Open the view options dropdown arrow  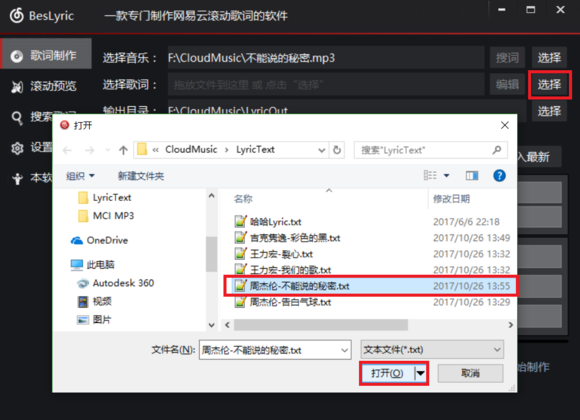(x=446, y=175)
